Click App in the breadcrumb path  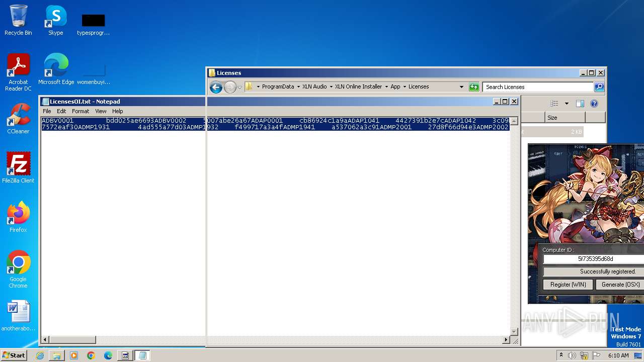395,87
